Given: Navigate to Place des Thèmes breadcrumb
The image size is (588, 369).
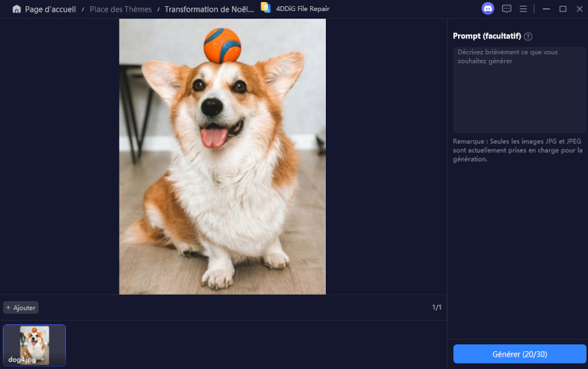Looking at the screenshot, I should click(121, 10).
